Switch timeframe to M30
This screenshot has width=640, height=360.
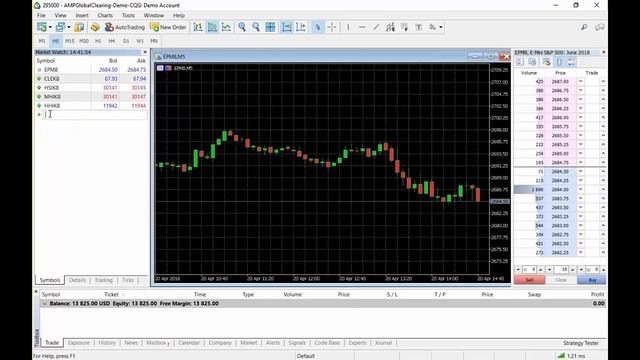tap(84, 41)
